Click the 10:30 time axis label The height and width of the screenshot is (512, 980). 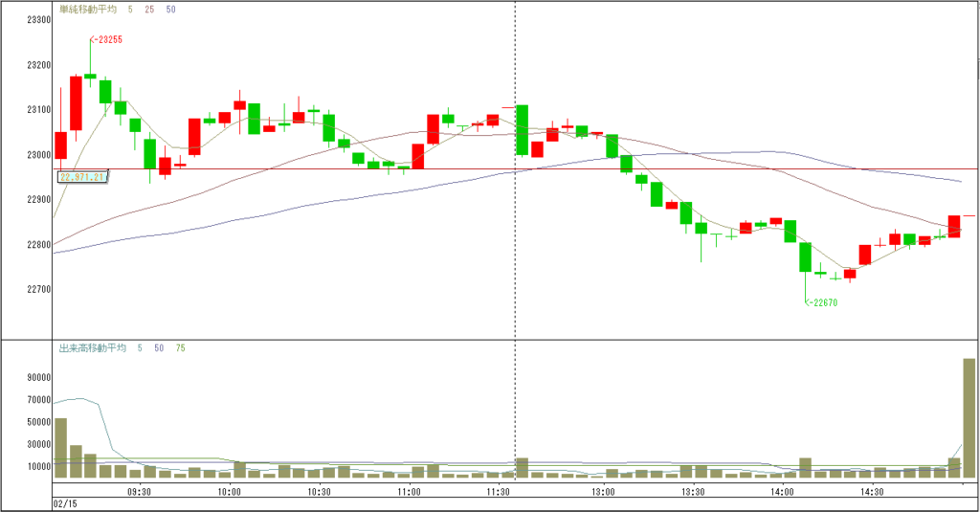point(319,492)
